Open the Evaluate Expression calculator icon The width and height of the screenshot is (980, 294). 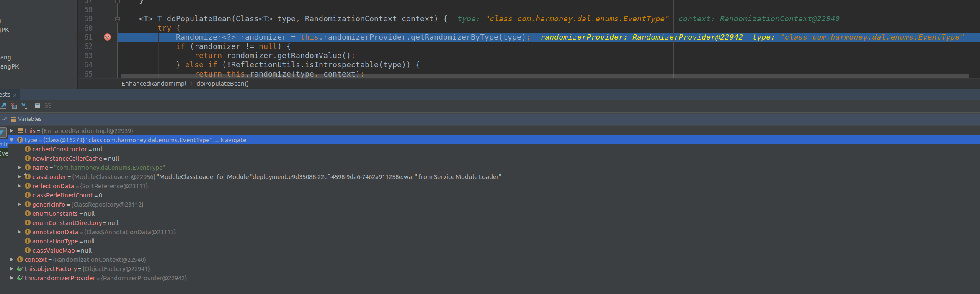(37, 106)
